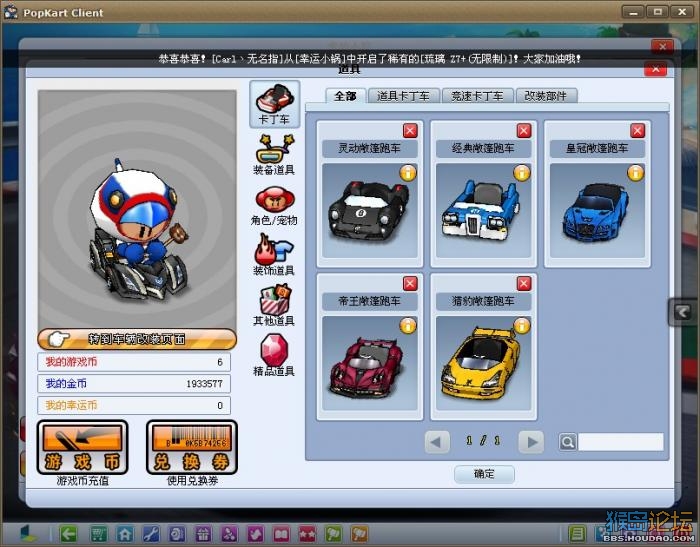The width and height of the screenshot is (700, 547).
Task: Open the 装备道具 equipment category
Action: coord(275,155)
